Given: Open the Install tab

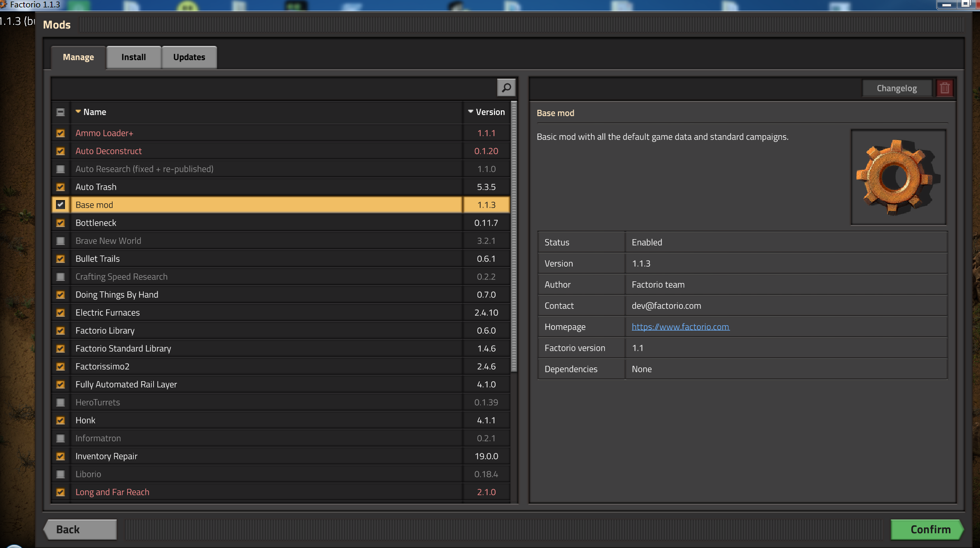Looking at the screenshot, I should click(134, 57).
